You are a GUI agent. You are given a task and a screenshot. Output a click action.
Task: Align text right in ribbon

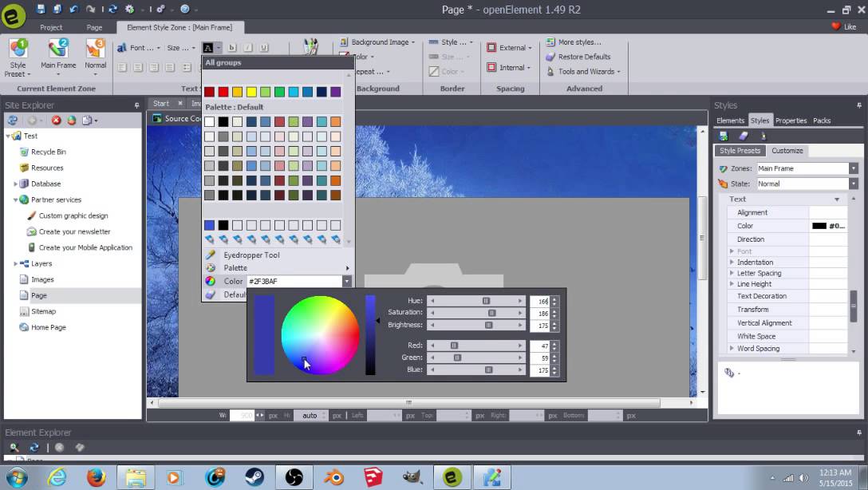point(155,68)
